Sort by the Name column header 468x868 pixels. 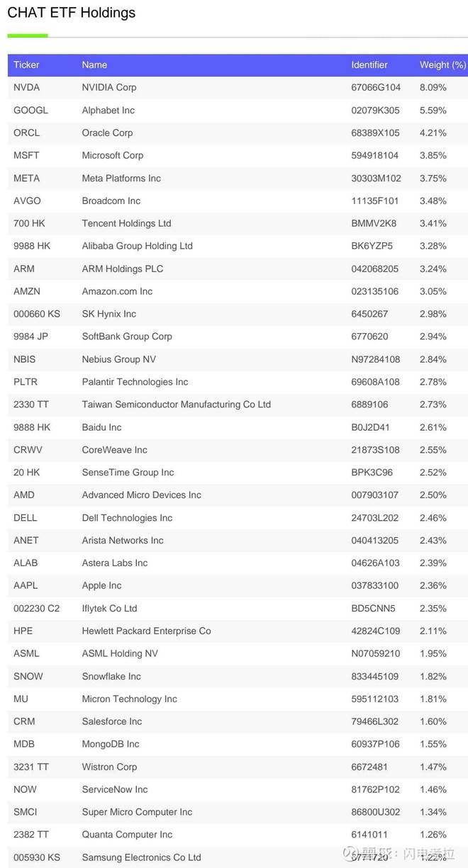click(94, 65)
